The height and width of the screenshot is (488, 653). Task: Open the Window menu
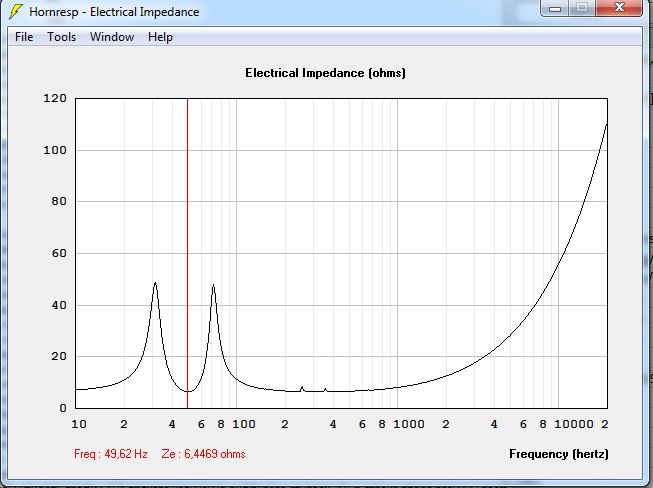click(x=112, y=37)
